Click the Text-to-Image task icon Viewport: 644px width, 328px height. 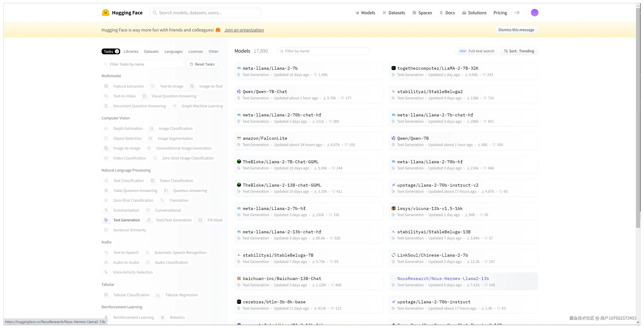tap(153, 86)
